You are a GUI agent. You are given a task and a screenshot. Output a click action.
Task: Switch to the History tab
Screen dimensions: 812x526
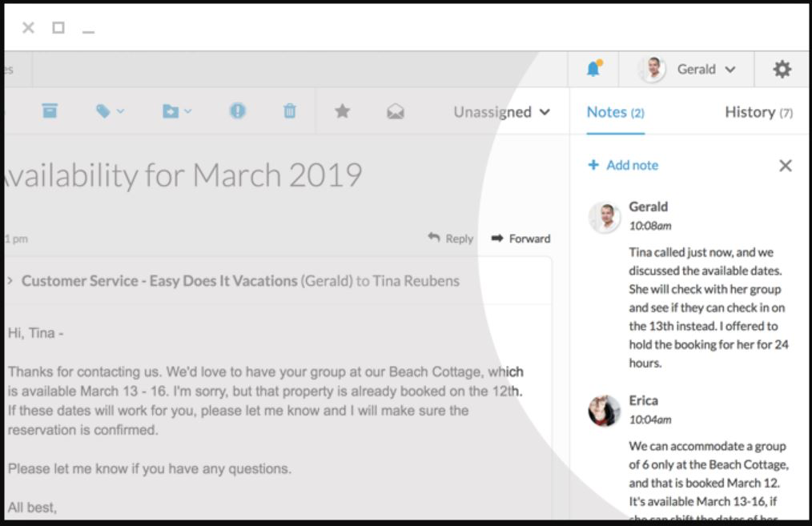(x=758, y=112)
